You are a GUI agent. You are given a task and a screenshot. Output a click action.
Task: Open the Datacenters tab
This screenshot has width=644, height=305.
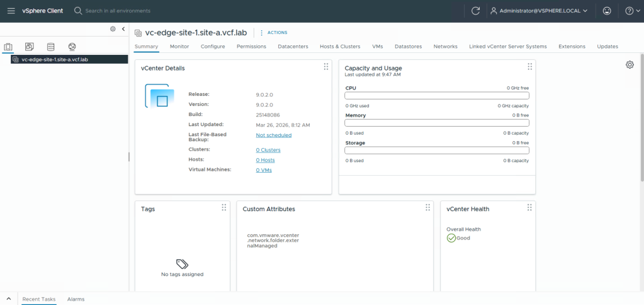tap(293, 47)
